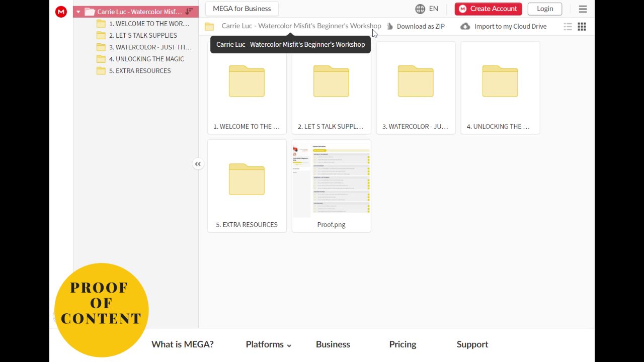The width and height of the screenshot is (644, 362).
Task: Open '3. WATERCOLOR - JU...' folder tile
Action: point(416,87)
